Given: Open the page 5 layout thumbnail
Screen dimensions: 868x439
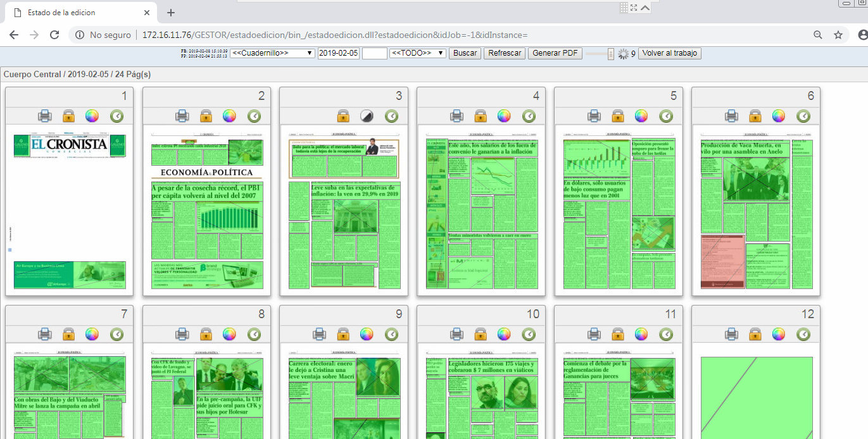Looking at the screenshot, I should (619, 210).
